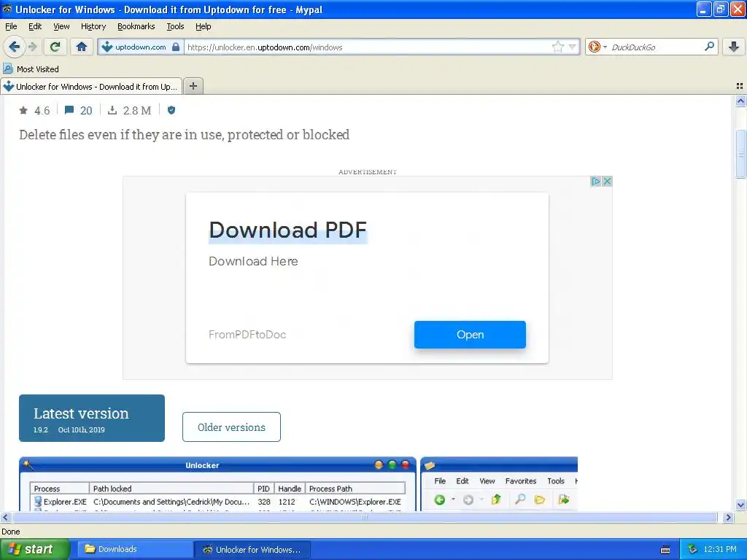747x560 pixels.
Task: Click the blue security shield badge
Action: [171, 111]
